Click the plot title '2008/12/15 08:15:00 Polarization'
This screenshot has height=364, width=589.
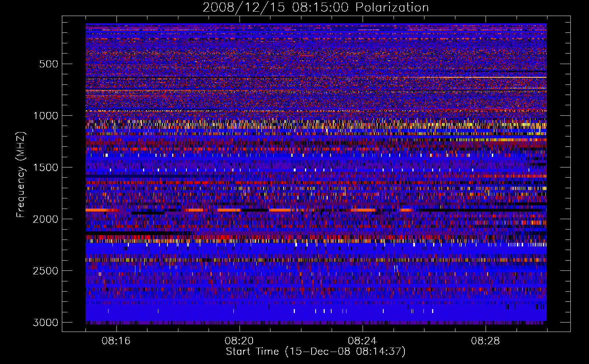pyautogui.click(x=316, y=8)
